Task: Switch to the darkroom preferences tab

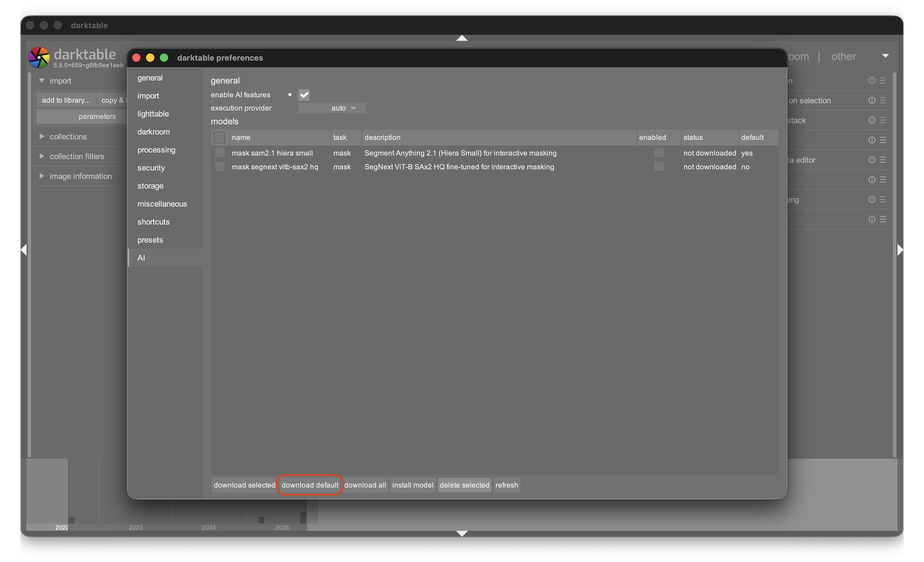Action: 154,132
